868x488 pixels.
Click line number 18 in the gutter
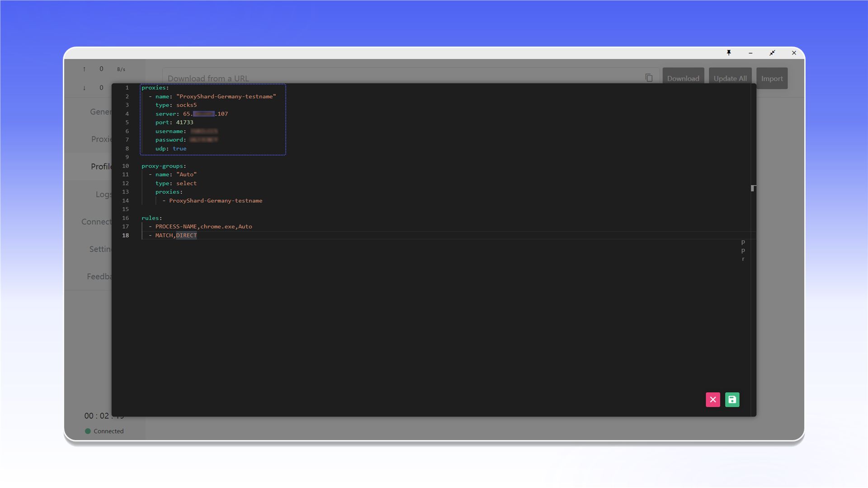coord(125,235)
